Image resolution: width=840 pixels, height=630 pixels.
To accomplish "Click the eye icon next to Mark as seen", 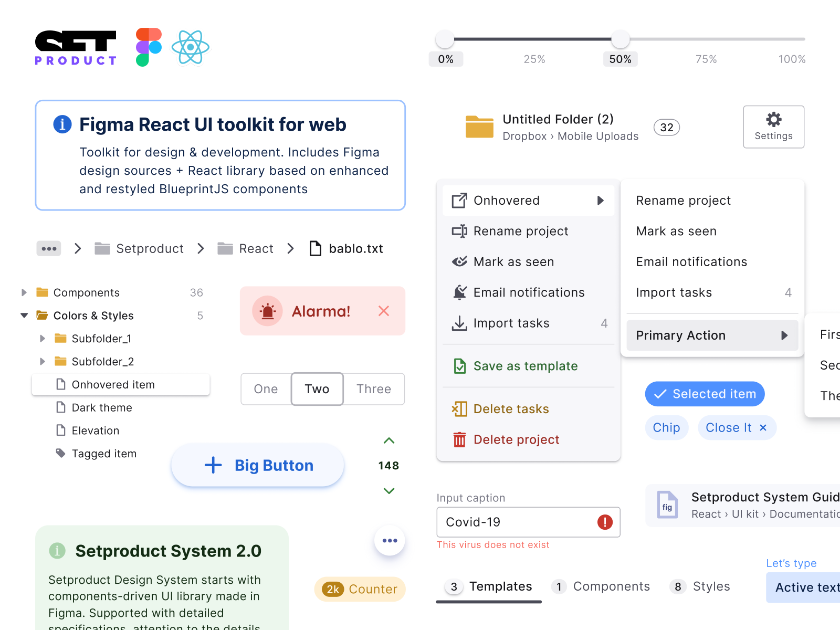I will point(460,261).
